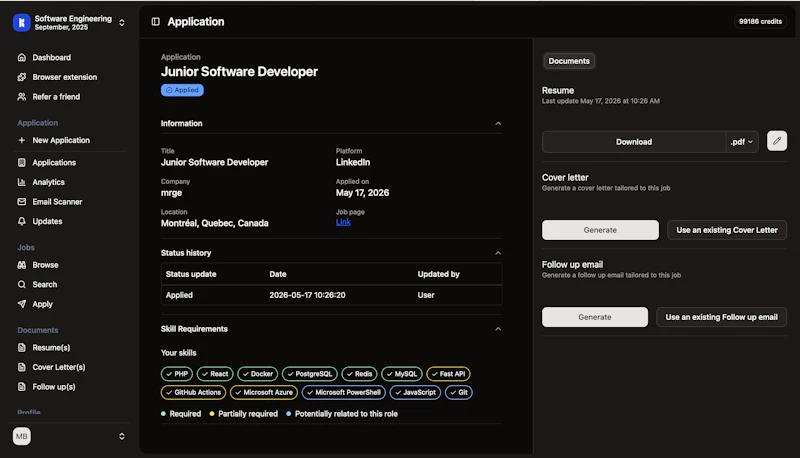Open the .pdf format dropdown
The height and width of the screenshot is (458, 800).
click(742, 142)
